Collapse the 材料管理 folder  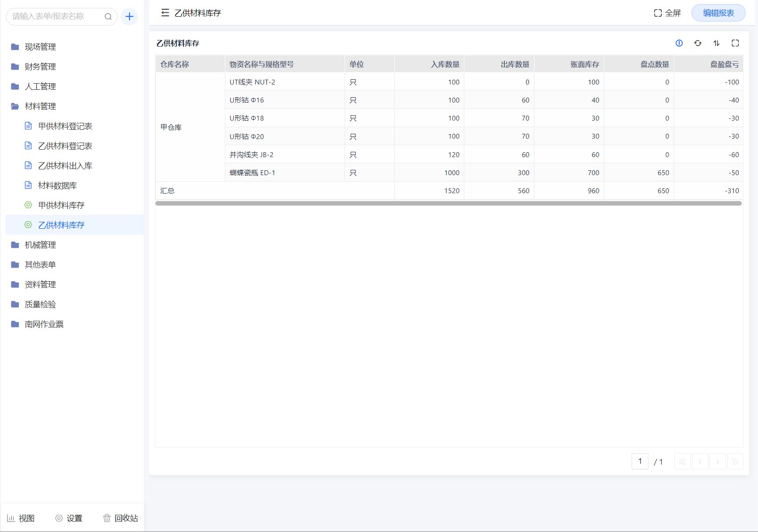[40, 106]
